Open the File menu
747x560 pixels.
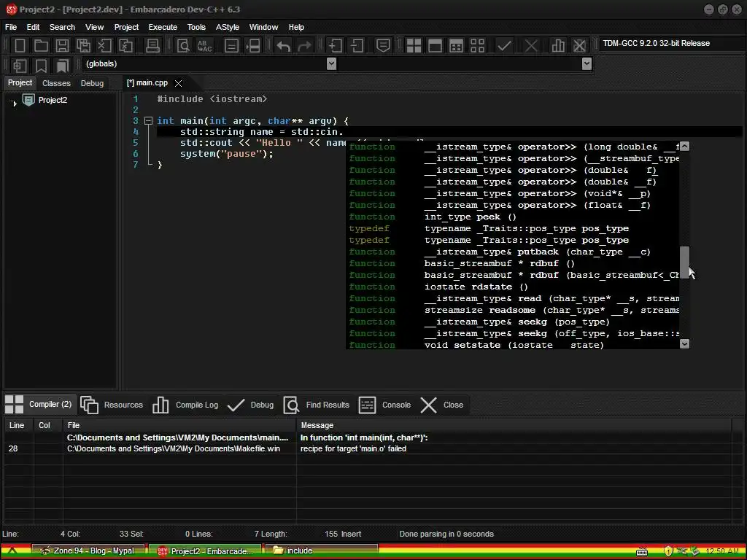pos(11,27)
